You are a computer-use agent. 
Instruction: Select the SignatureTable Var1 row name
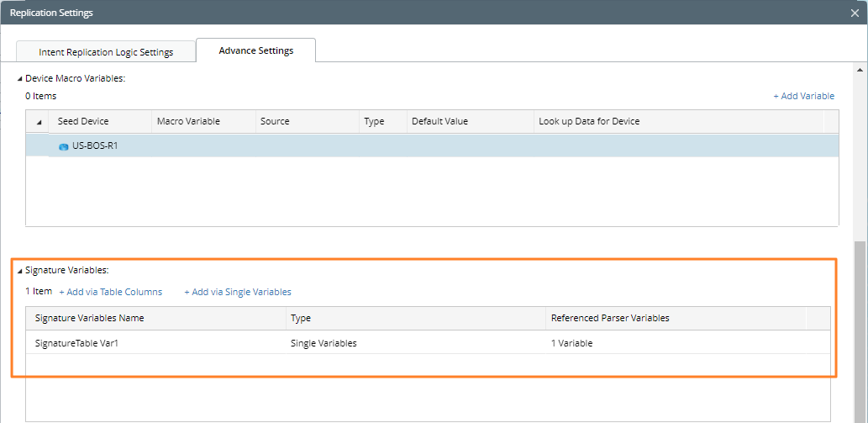pyautogui.click(x=82, y=342)
